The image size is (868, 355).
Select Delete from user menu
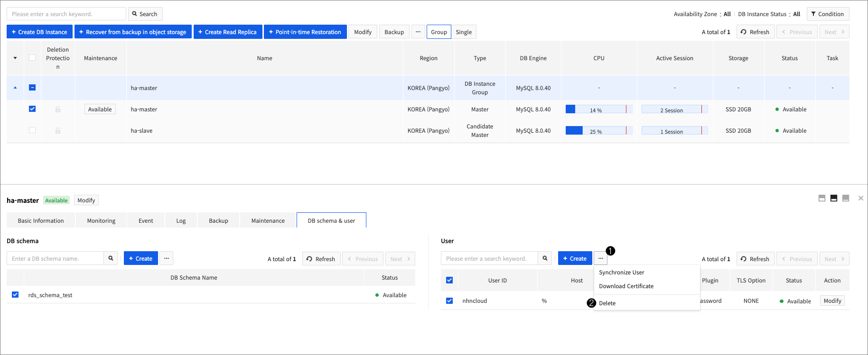point(647,303)
